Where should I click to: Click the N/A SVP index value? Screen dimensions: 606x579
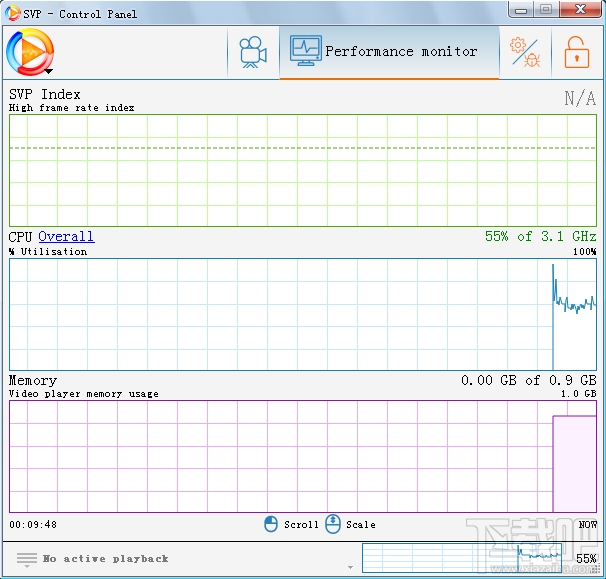pos(580,98)
